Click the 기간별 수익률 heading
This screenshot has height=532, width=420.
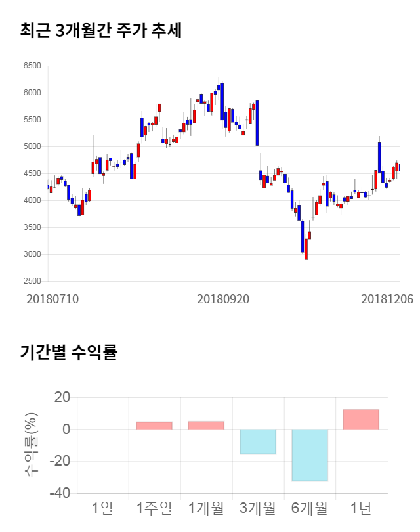[x=68, y=352]
